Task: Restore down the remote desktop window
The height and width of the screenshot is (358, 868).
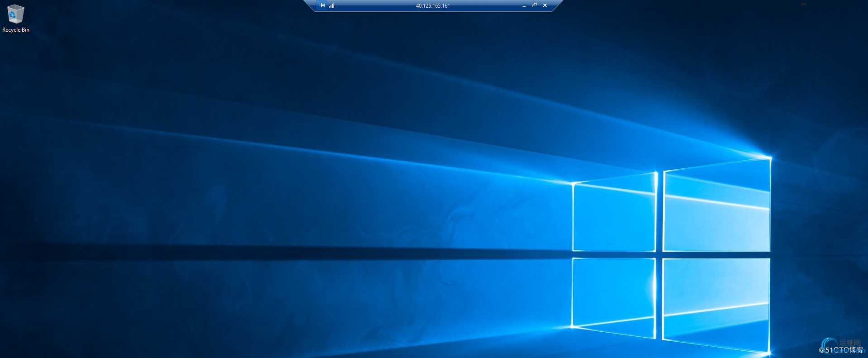Action: [x=534, y=5]
